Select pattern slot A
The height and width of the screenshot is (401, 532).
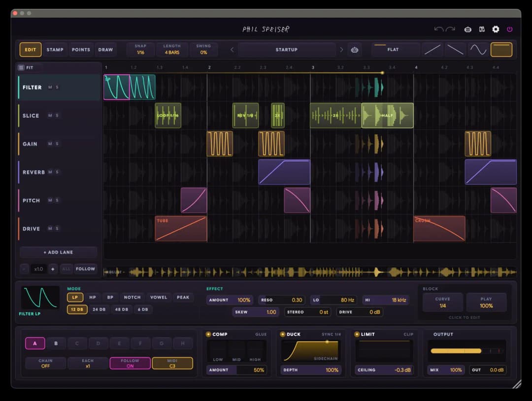pos(35,343)
